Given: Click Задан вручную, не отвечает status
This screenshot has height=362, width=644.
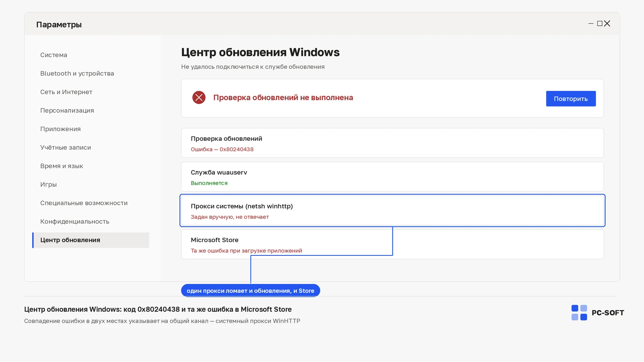Looking at the screenshot, I should pyautogui.click(x=230, y=217).
